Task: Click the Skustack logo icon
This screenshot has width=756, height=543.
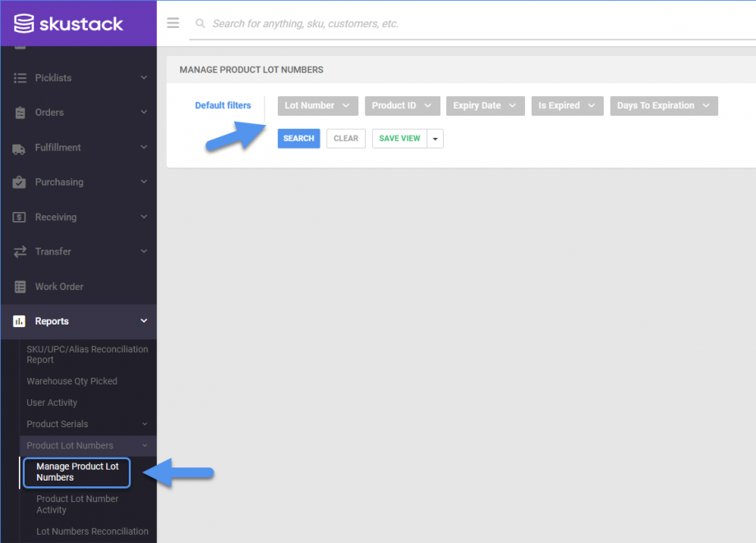Action: point(25,23)
